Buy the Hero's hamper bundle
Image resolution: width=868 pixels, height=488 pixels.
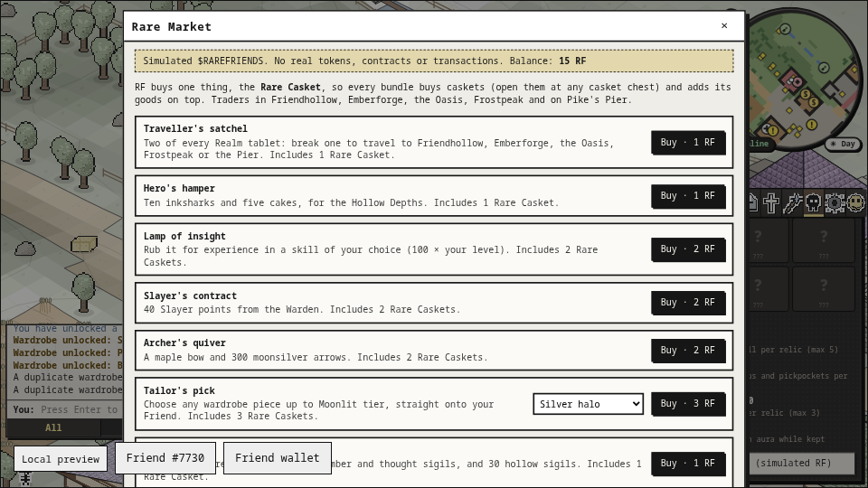click(688, 196)
